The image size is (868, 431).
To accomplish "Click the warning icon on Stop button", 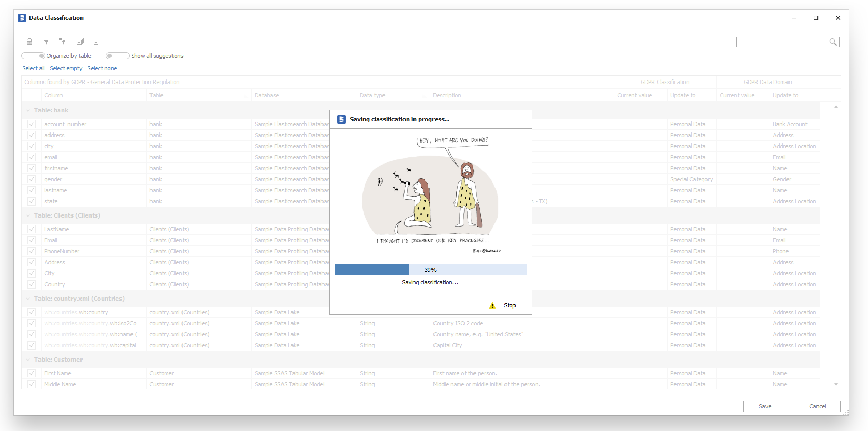I will coord(493,306).
